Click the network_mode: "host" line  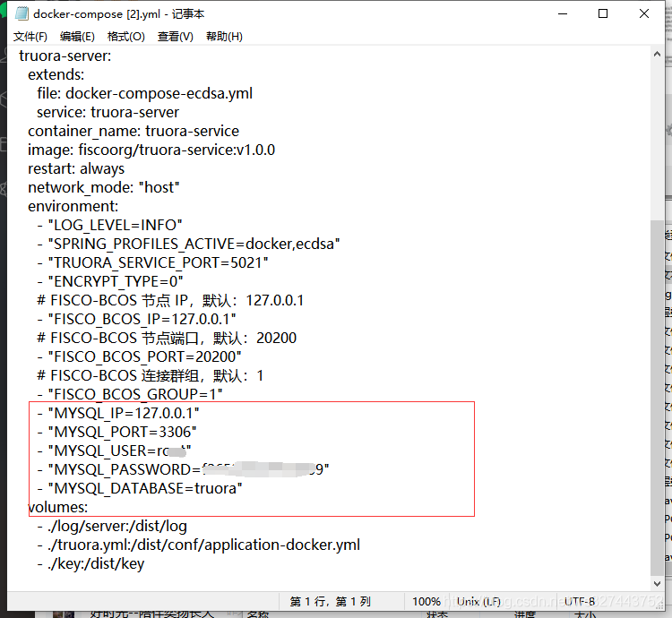(104, 187)
